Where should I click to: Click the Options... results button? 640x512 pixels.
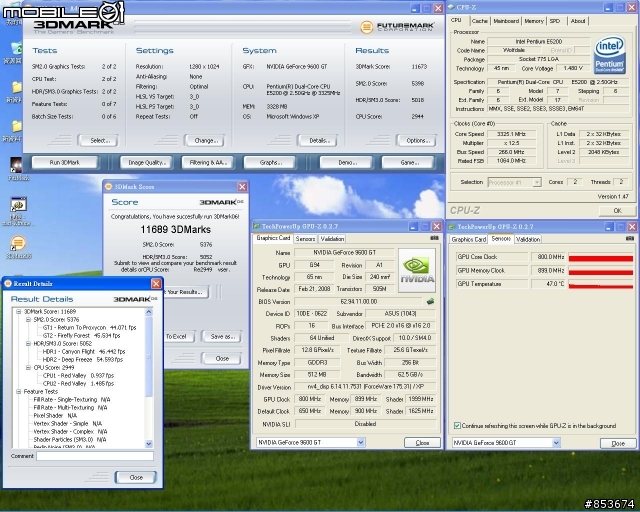416,140
